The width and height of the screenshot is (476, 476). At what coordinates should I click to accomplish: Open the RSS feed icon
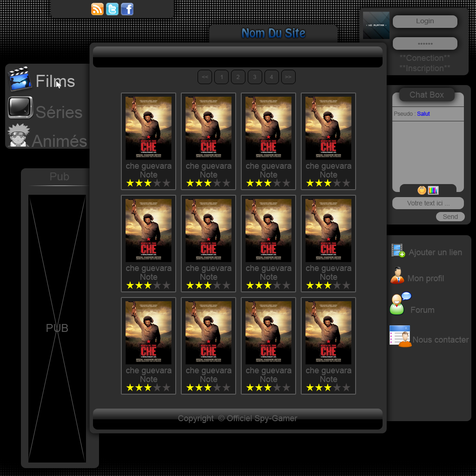97,9
